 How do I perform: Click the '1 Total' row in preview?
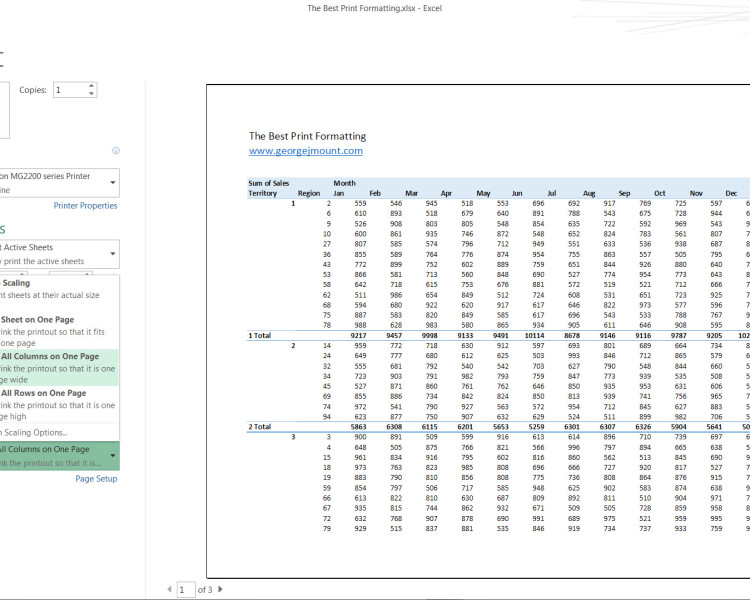(x=259, y=335)
